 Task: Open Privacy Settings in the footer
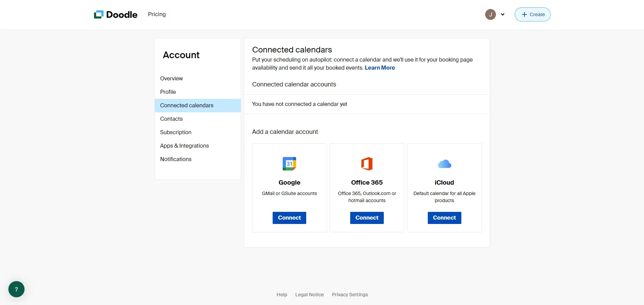[x=350, y=295]
